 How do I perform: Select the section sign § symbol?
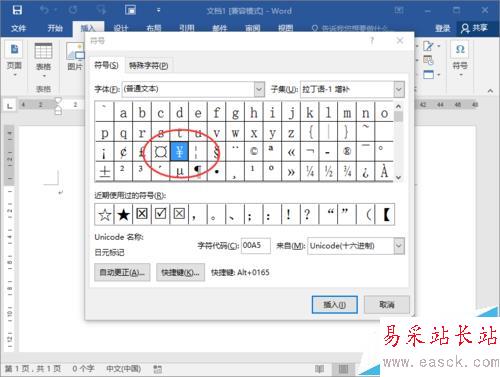click(217, 152)
